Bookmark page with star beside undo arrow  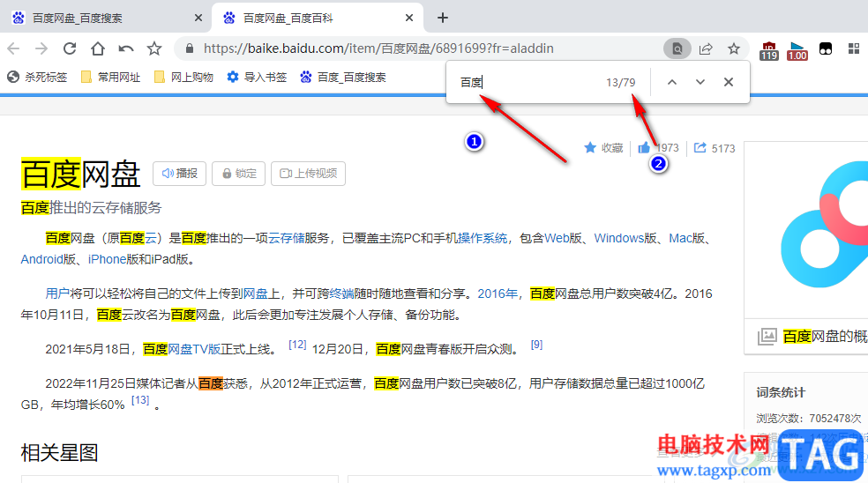click(x=154, y=48)
